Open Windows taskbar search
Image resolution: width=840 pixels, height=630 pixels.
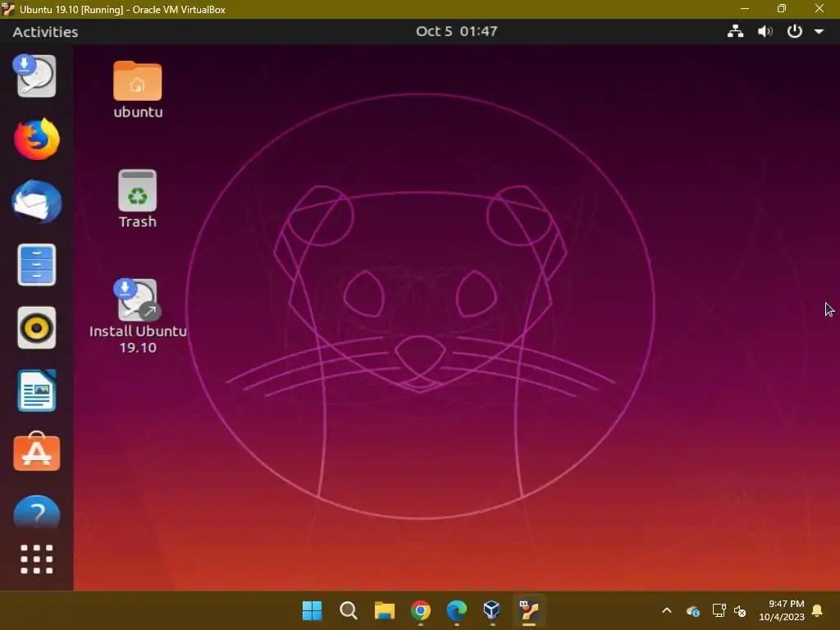pyautogui.click(x=348, y=610)
